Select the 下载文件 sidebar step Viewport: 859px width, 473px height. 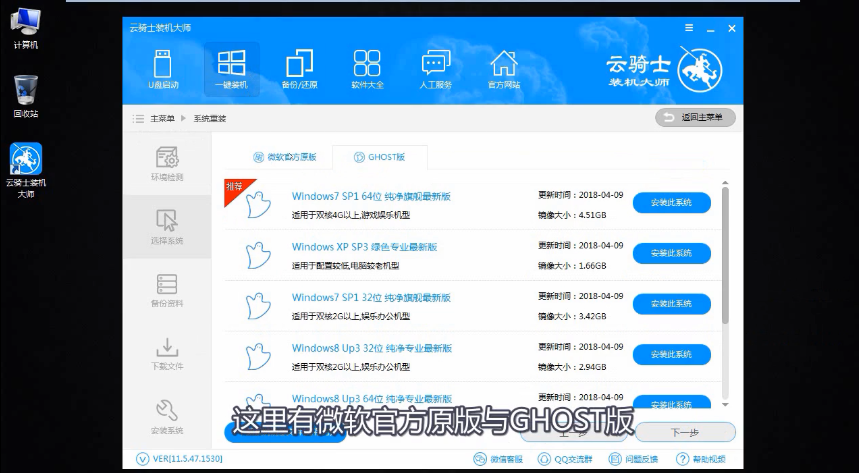pyautogui.click(x=167, y=353)
